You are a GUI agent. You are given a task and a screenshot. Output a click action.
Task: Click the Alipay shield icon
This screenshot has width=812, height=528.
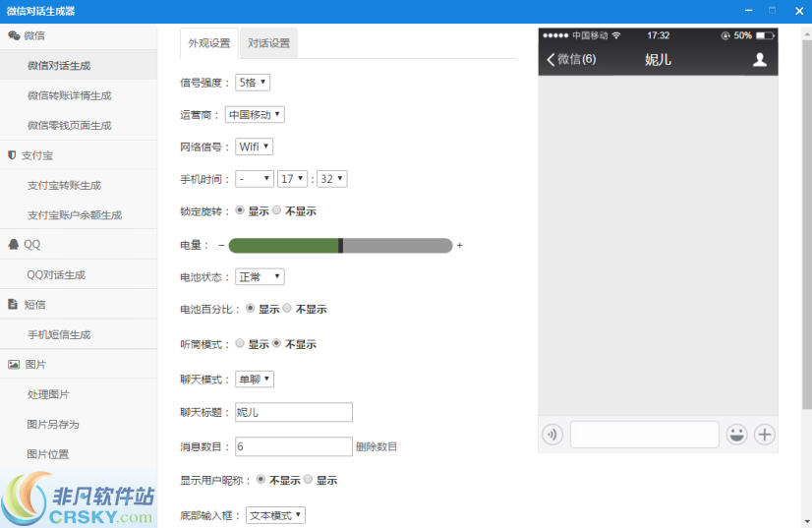coord(12,155)
